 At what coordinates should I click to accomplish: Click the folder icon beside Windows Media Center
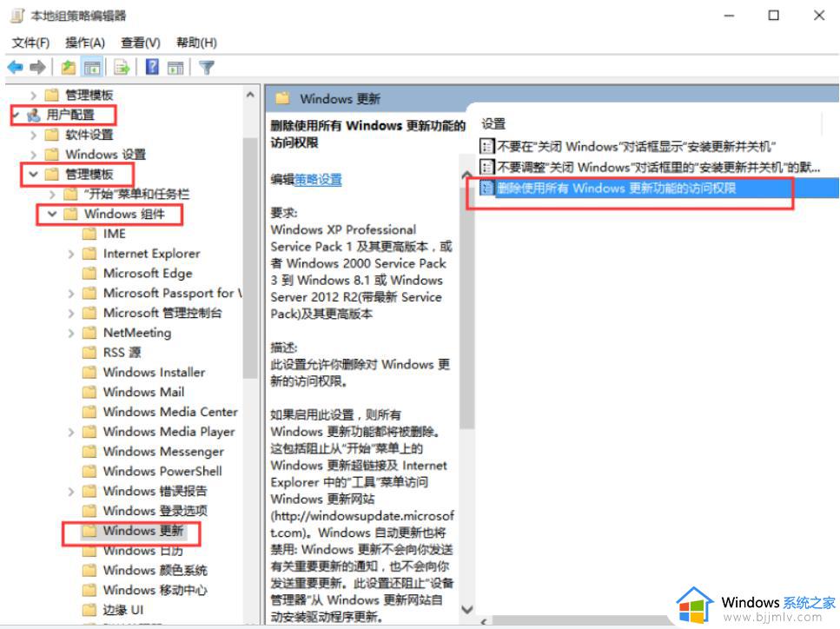[89, 412]
